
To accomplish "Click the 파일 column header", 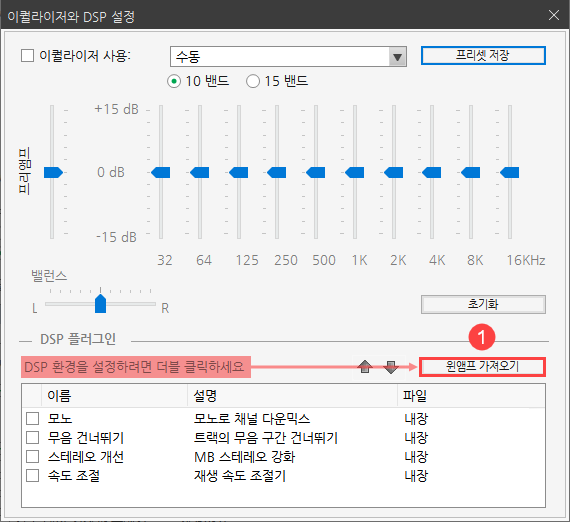I will tap(471, 395).
